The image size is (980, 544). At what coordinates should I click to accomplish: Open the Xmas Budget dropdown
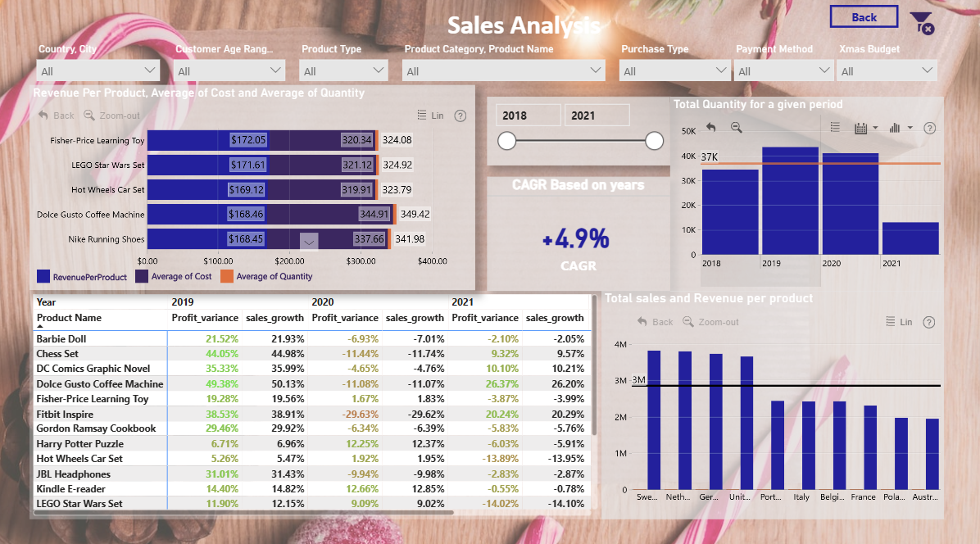point(887,71)
